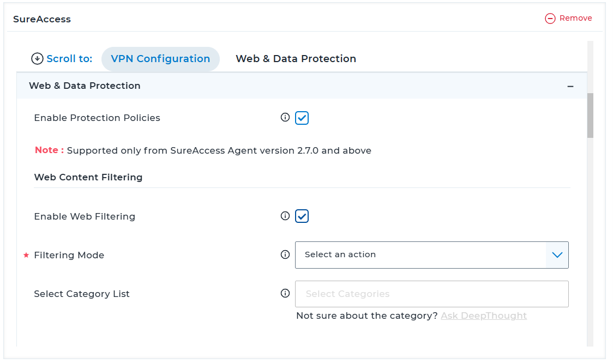Click the Scroll to down-arrow icon

pyautogui.click(x=37, y=59)
